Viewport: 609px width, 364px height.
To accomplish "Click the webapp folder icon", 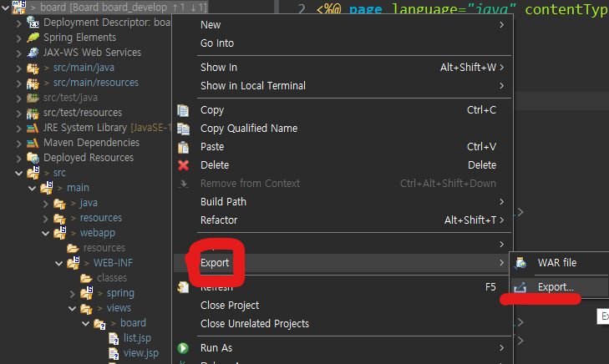I will click(x=60, y=232).
